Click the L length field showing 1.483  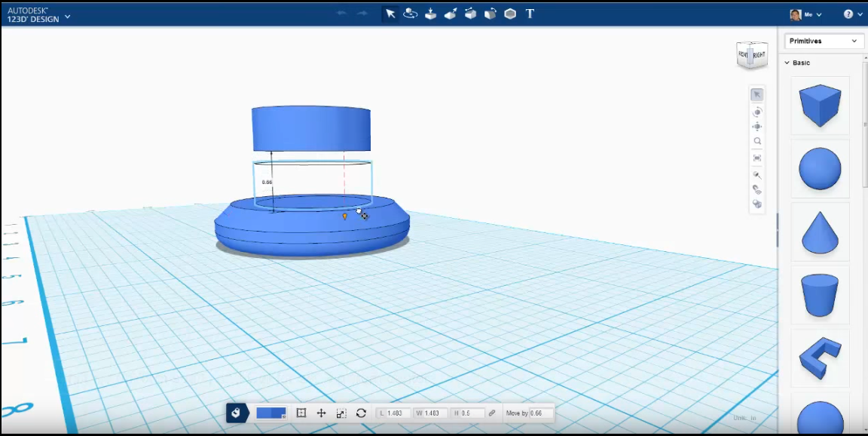pos(393,413)
